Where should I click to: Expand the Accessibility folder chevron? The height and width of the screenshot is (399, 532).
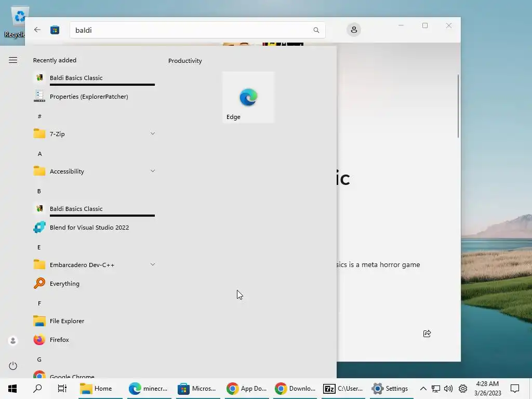click(x=153, y=171)
